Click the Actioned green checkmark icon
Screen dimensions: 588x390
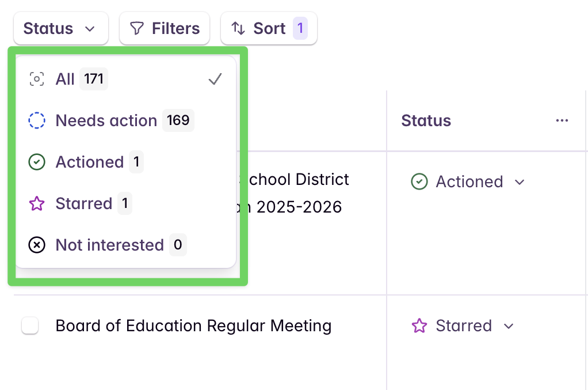point(36,162)
